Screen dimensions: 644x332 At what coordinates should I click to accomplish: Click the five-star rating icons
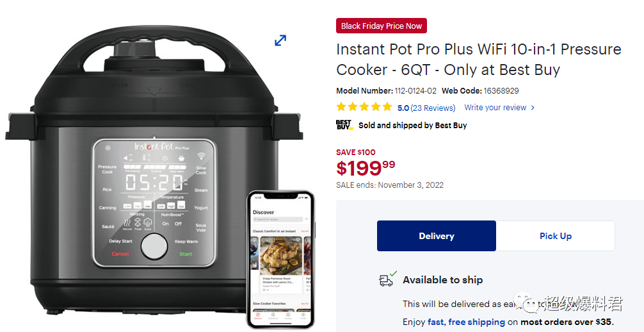click(x=364, y=108)
